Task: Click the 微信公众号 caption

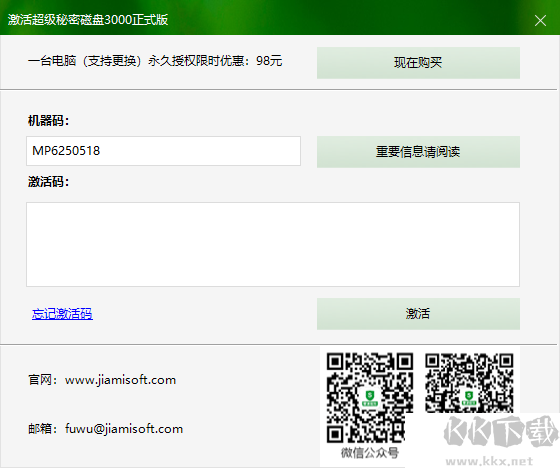Action: tap(370, 453)
